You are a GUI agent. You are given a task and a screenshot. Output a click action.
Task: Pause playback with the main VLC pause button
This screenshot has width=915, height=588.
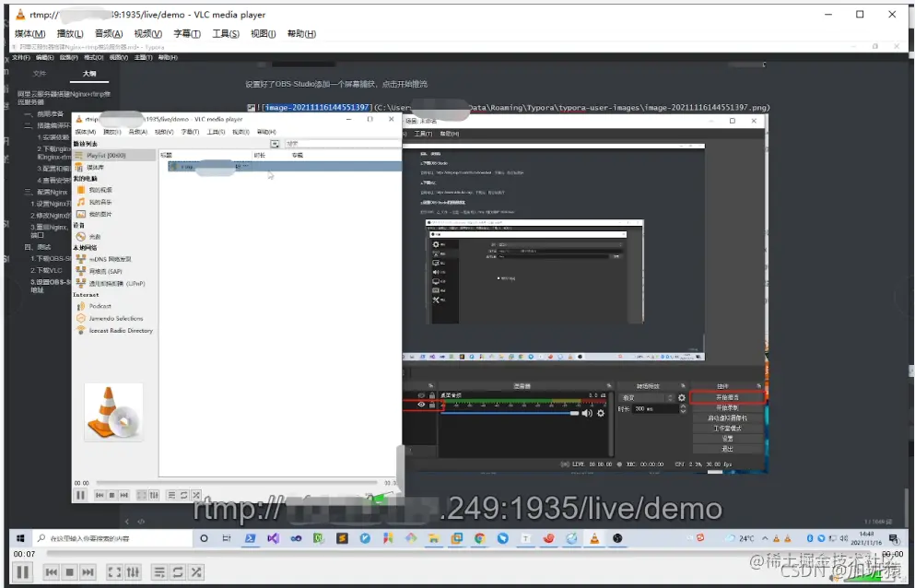tap(23, 572)
